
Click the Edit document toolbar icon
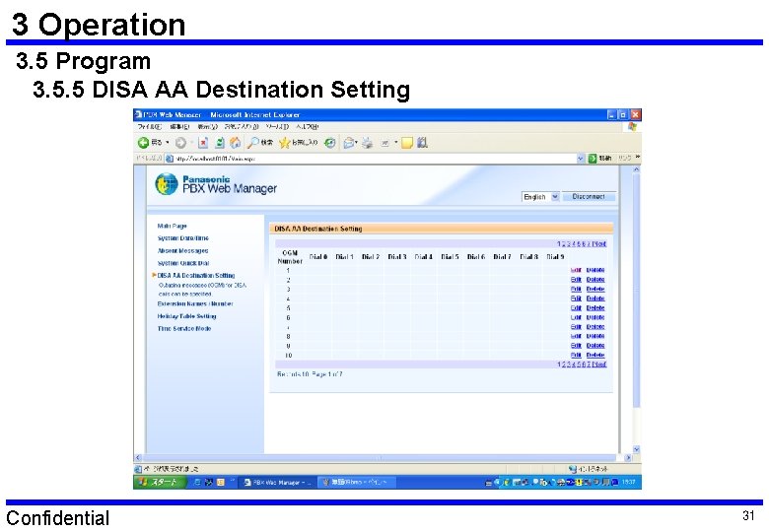[385, 143]
